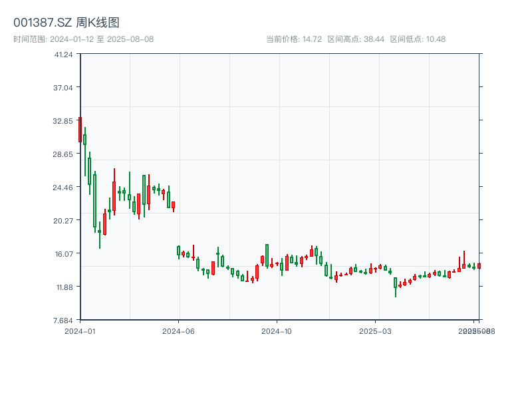Screen dimensions: 532x399
Task: Click the 28.65 y-axis price label
Action: pos(64,154)
